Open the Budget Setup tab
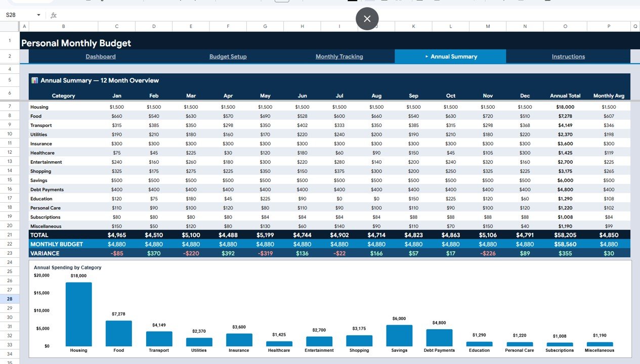 pos(228,56)
